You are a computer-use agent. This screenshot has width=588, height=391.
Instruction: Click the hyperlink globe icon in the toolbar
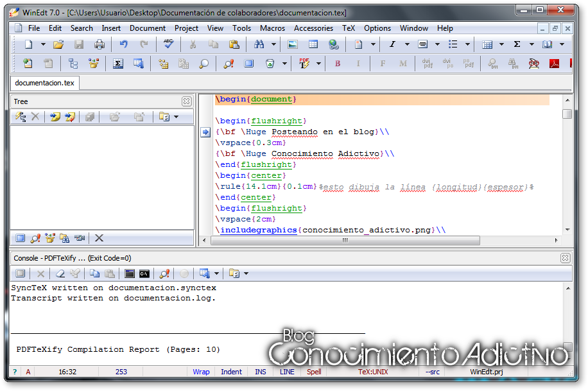point(333,44)
